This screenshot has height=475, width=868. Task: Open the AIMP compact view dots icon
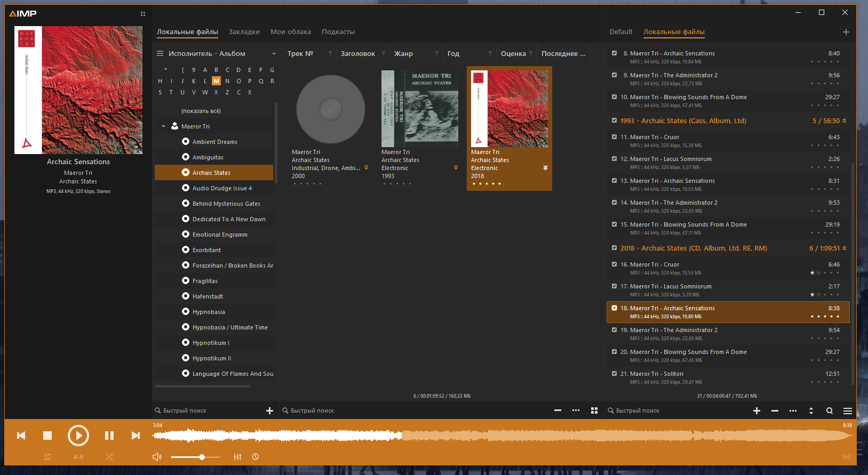click(x=143, y=14)
